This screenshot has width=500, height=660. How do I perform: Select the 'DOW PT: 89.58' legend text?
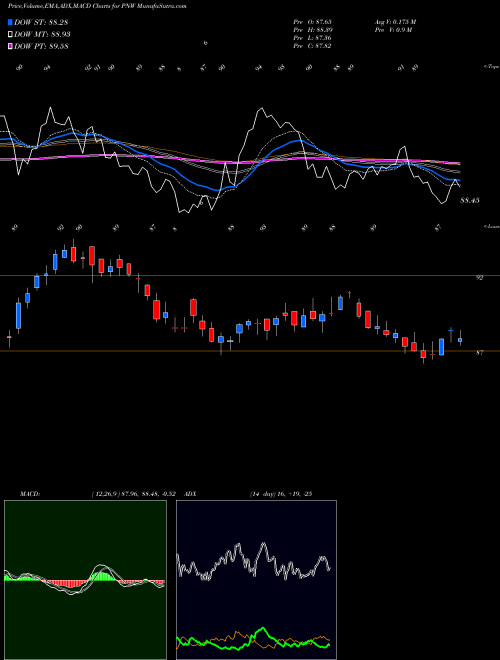click(x=41, y=46)
